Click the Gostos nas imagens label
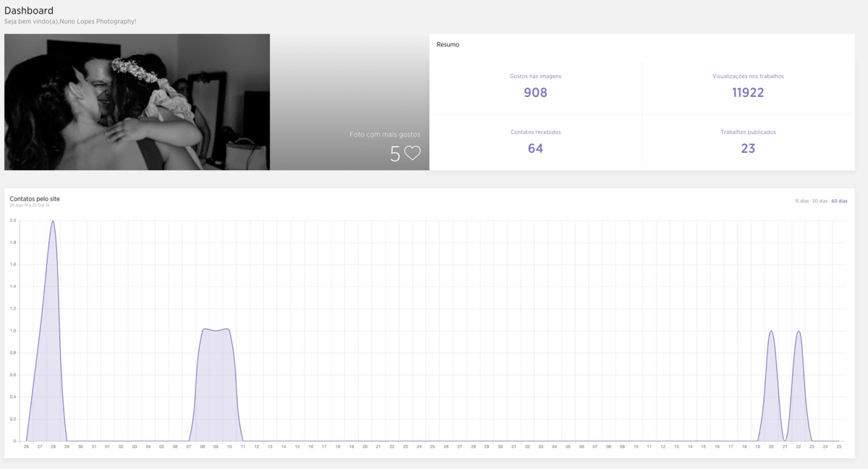 tap(535, 76)
